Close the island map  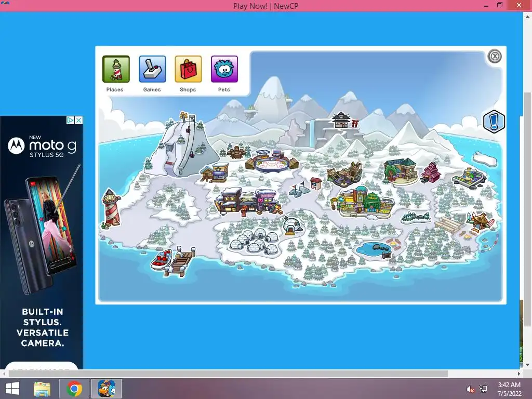[x=495, y=56]
